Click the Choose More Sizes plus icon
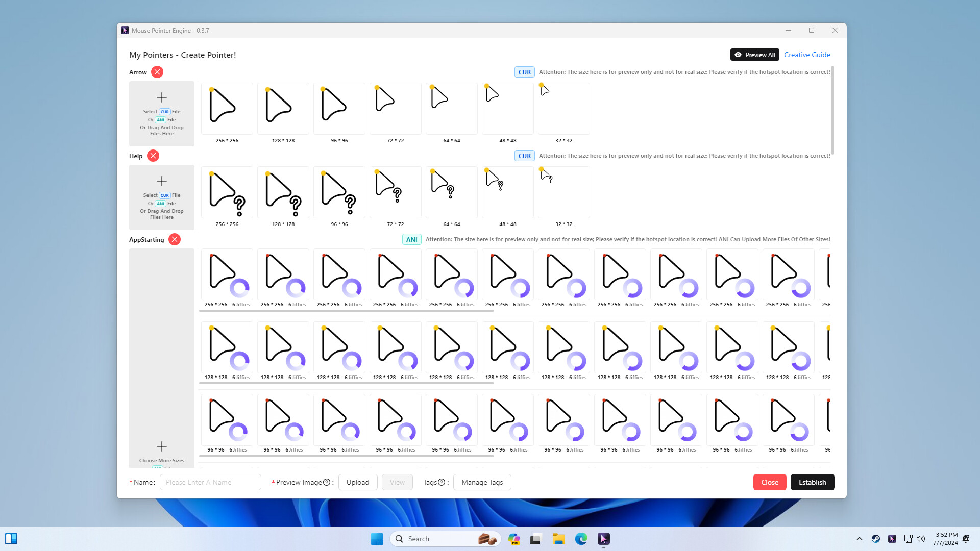 (x=162, y=446)
